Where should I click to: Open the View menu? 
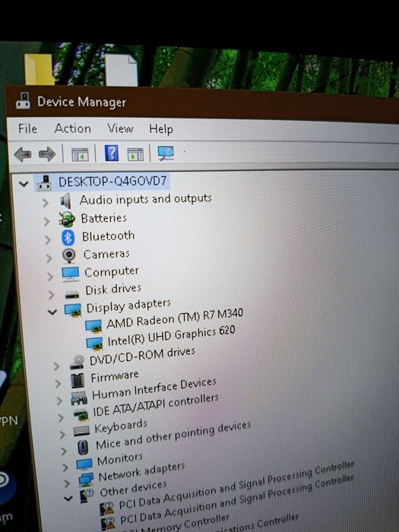120,128
